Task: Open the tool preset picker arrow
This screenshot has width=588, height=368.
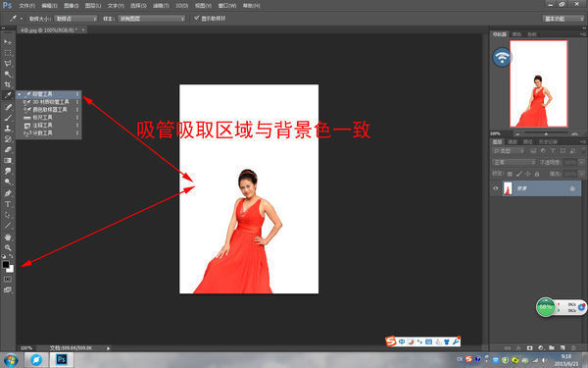Action: [x=22, y=19]
